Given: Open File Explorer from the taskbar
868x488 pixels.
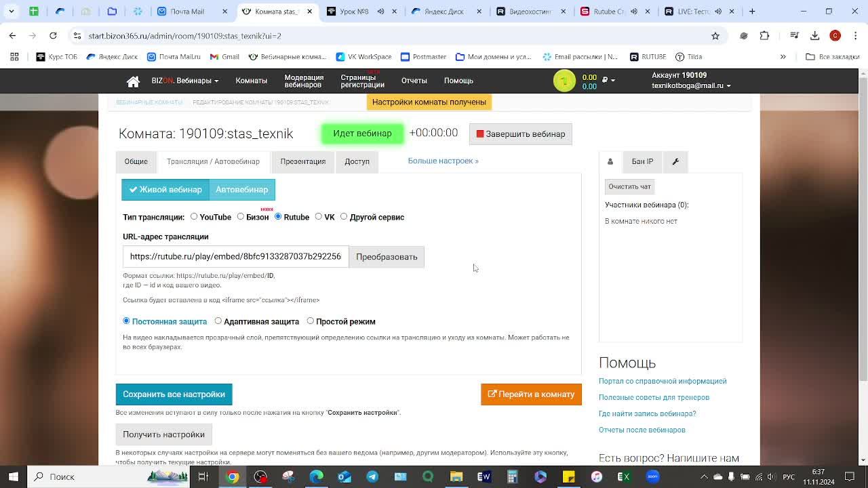Looking at the screenshot, I should click(456, 476).
